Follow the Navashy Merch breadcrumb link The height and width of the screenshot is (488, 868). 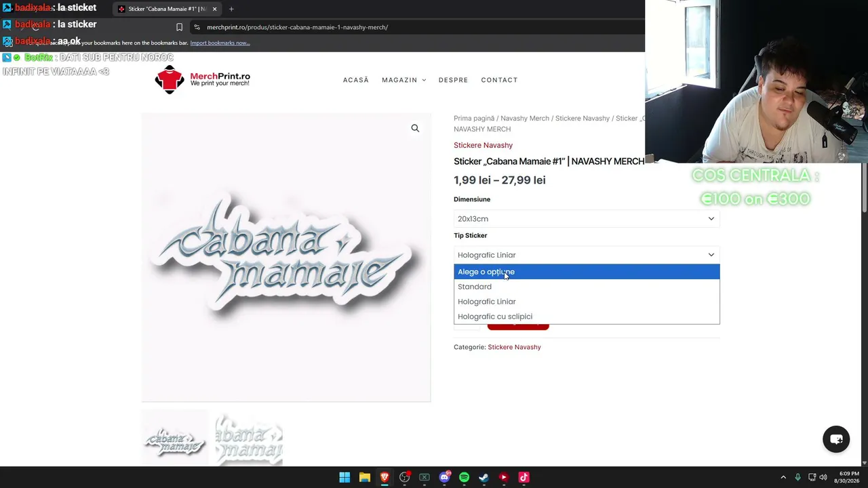(x=525, y=118)
